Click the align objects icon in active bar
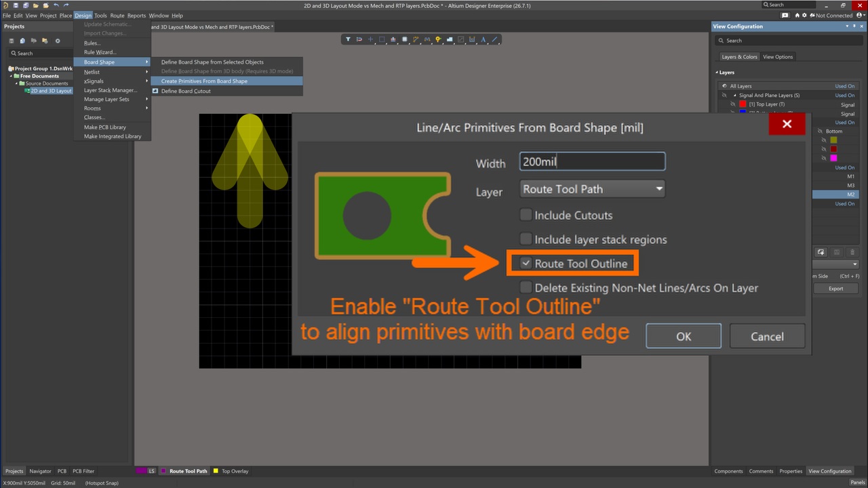Viewport: 868px width, 488px height. pyautogui.click(x=393, y=39)
